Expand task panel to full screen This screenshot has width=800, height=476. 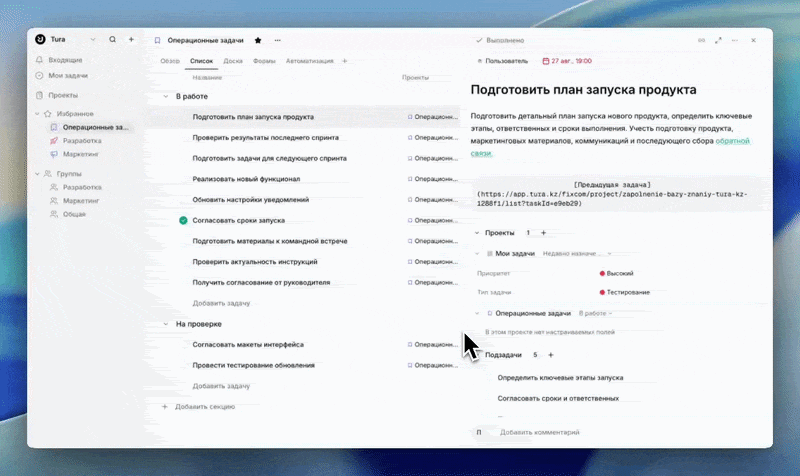tap(718, 40)
